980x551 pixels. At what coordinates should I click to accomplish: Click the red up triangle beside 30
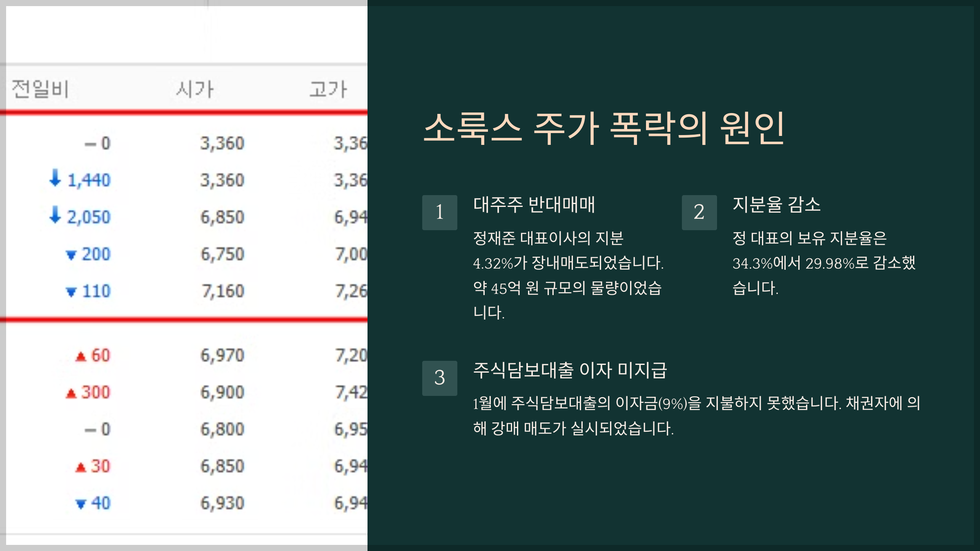click(x=81, y=467)
